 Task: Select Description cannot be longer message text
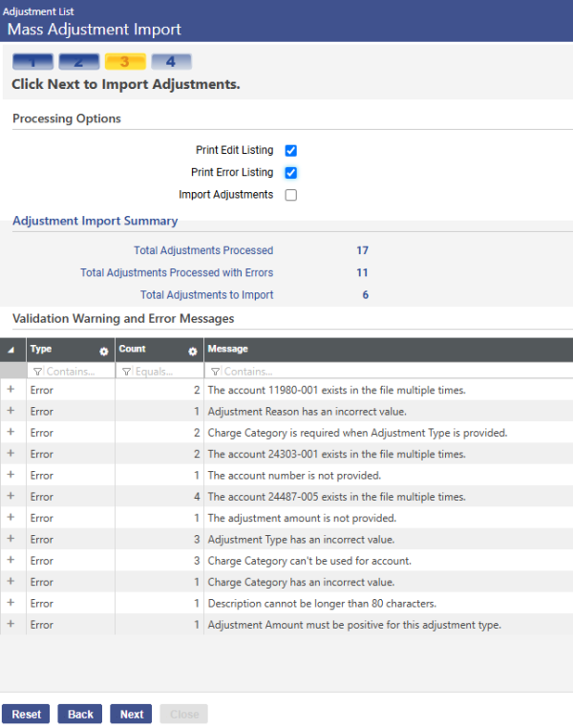pos(322,604)
